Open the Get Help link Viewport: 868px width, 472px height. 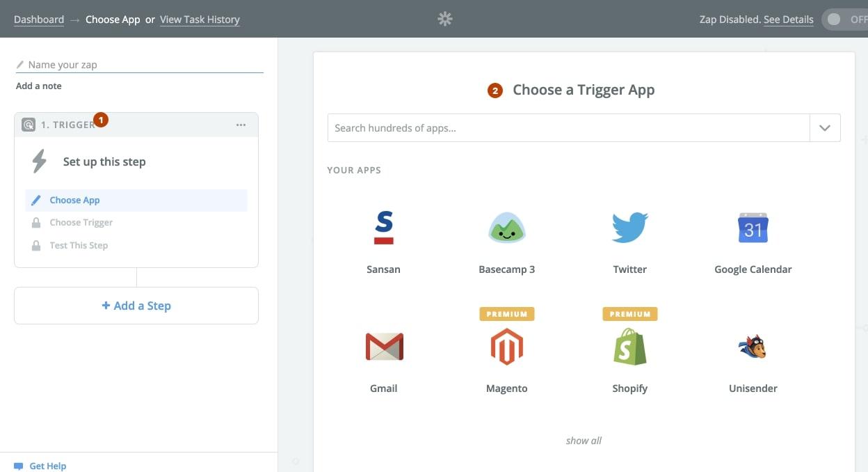[48, 466]
